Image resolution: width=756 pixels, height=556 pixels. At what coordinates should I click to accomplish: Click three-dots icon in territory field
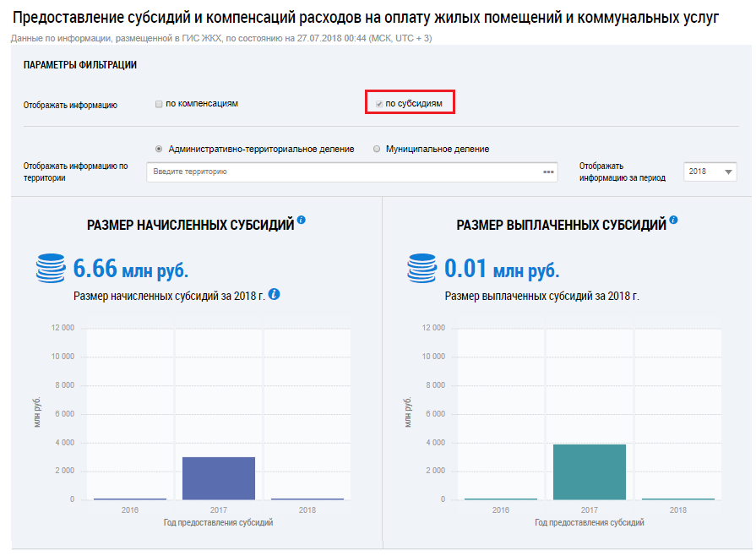(x=549, y=172)
